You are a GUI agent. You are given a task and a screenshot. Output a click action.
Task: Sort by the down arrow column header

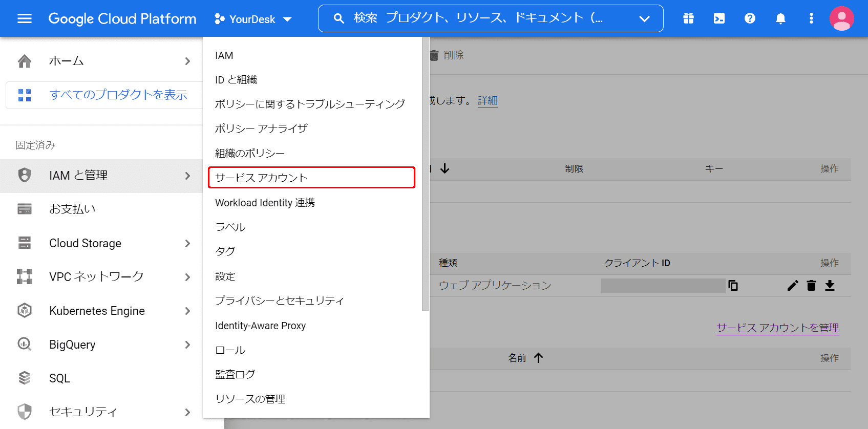click(x=444, y=168)
